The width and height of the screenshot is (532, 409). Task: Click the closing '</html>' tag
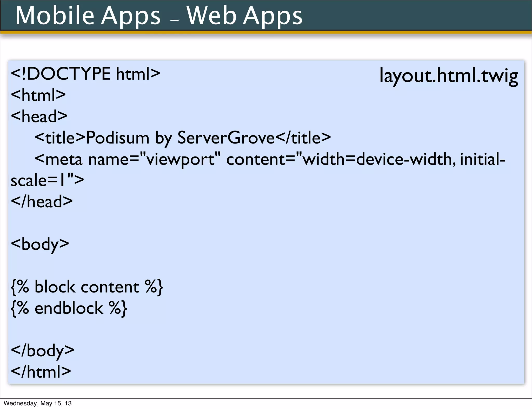pos(41,372)
